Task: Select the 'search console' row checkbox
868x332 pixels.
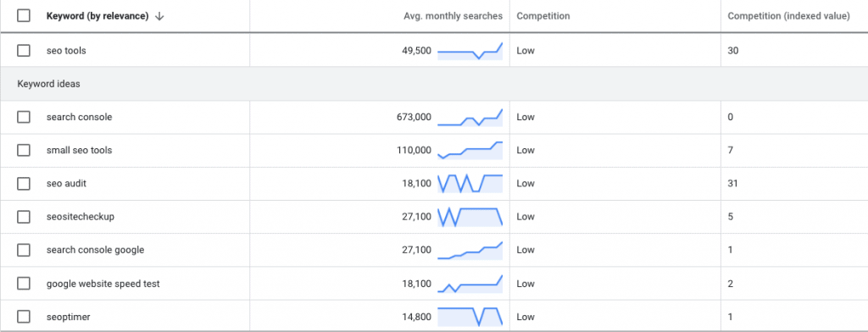Action: tap(23, 118)
